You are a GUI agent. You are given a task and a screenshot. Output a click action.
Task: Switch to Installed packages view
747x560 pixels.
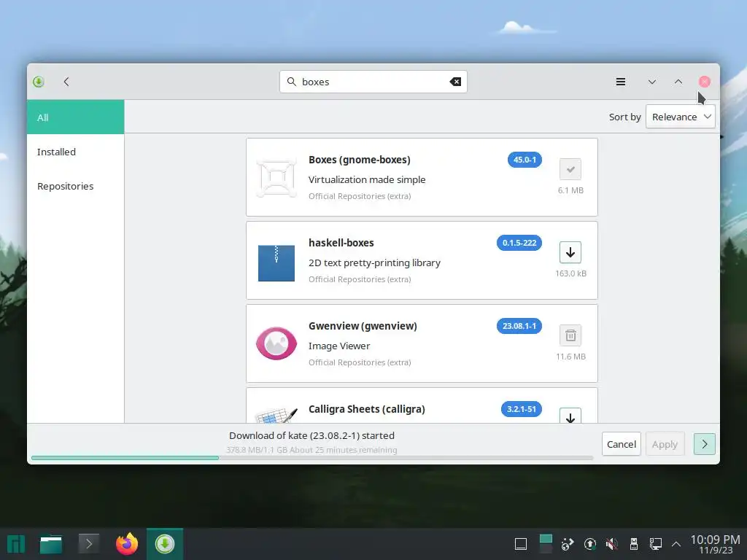click(76, 152)
